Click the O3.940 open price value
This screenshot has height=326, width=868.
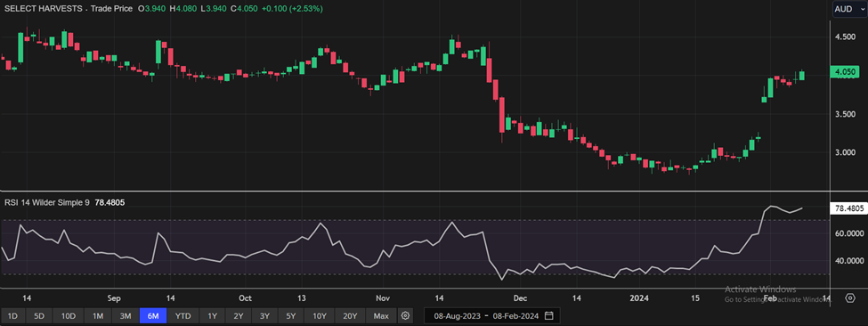click(152, 9)
